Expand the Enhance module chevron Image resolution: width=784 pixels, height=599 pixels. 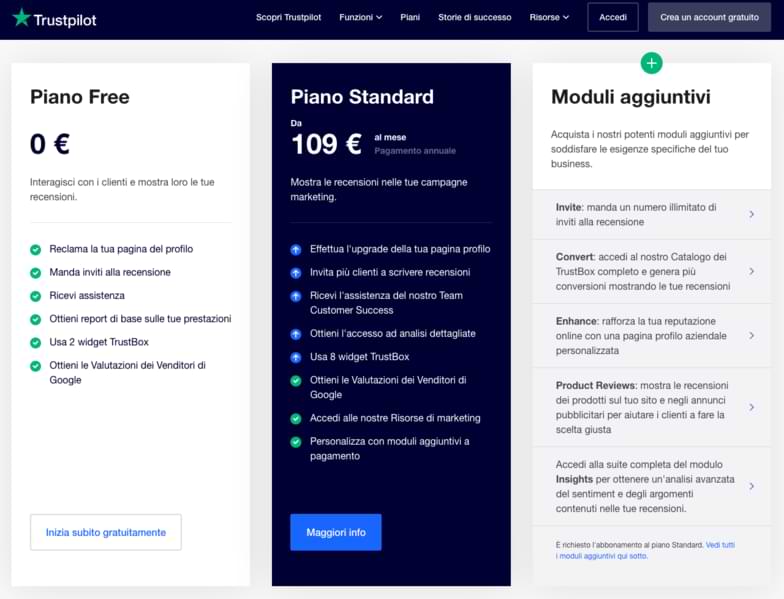click(752, 336)
